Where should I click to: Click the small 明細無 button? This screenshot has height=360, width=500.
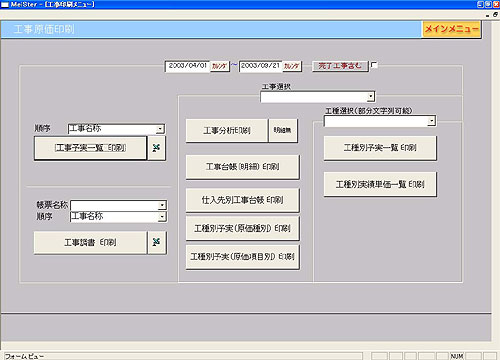283,130
